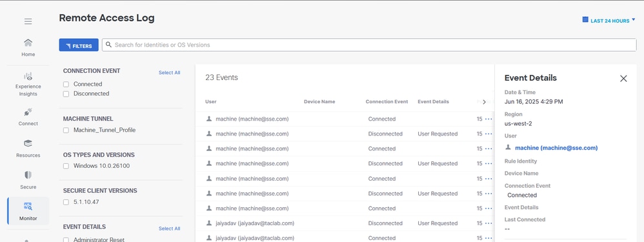Go to Home in sidebar
Screen dimensions: 644x242
point(28,48)
